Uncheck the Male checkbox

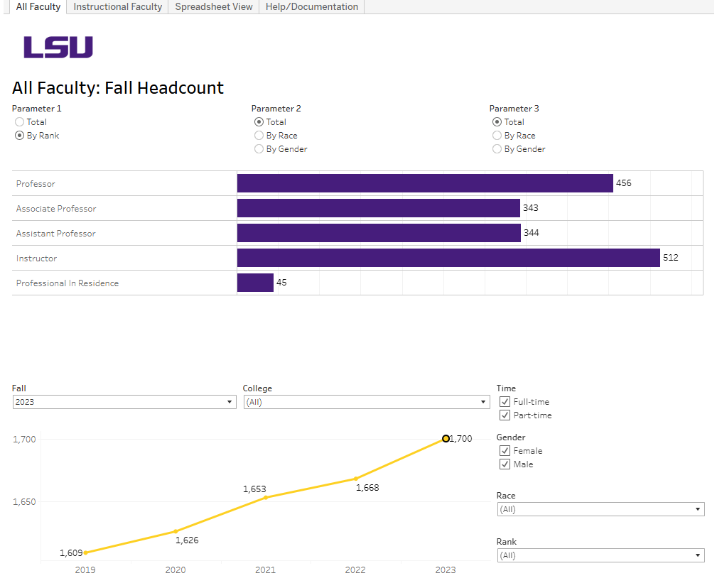coord(505,464)
